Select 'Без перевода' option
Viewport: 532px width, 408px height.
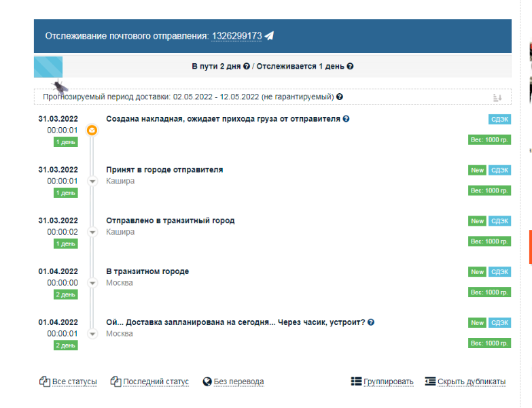coord(238,381)
